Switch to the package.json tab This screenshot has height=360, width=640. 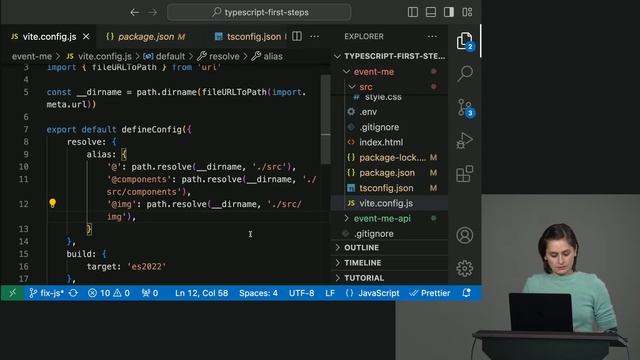coord(145,37)
